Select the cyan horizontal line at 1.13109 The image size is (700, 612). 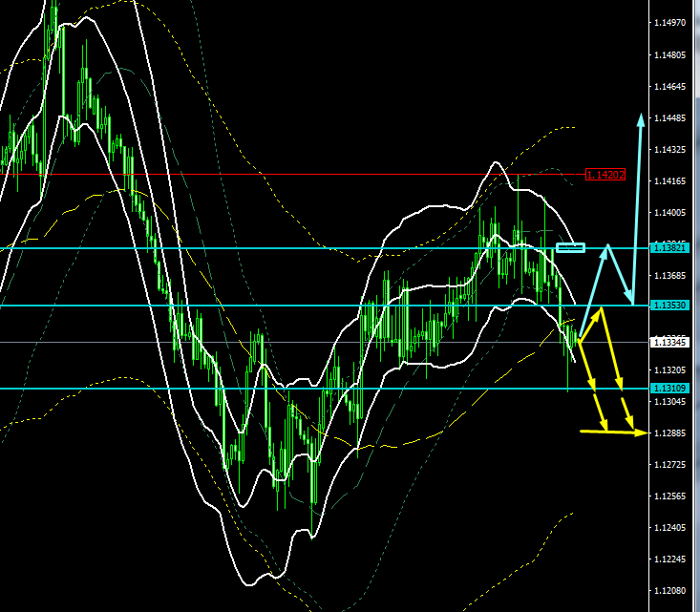pyautogui.click(x=325, y=389)
